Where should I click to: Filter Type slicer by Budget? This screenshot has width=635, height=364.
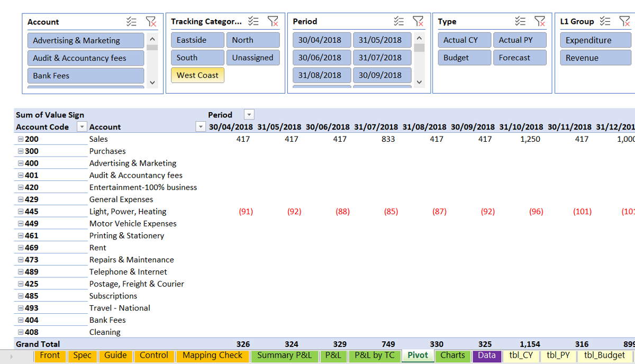click(x=464, y=58)
